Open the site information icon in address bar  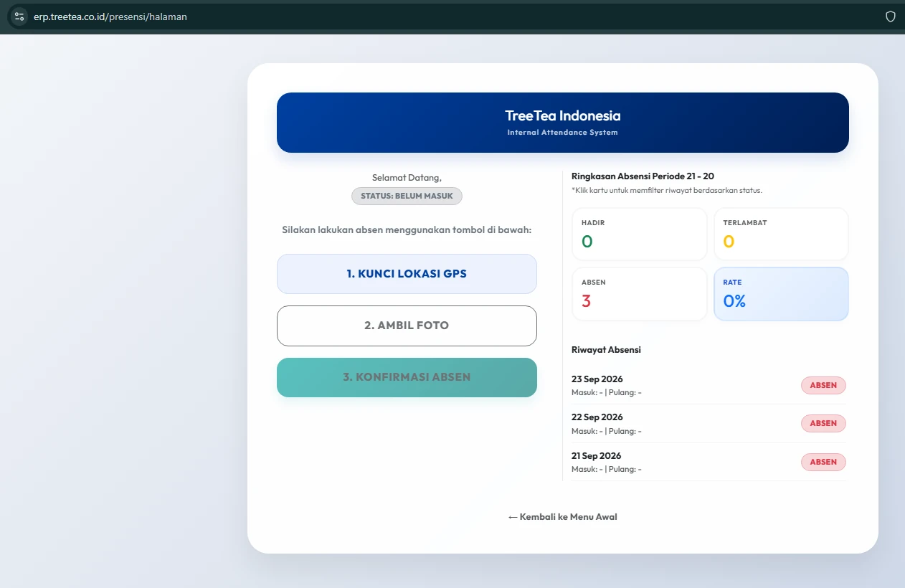pyautogui.click(x=19, y=16)
